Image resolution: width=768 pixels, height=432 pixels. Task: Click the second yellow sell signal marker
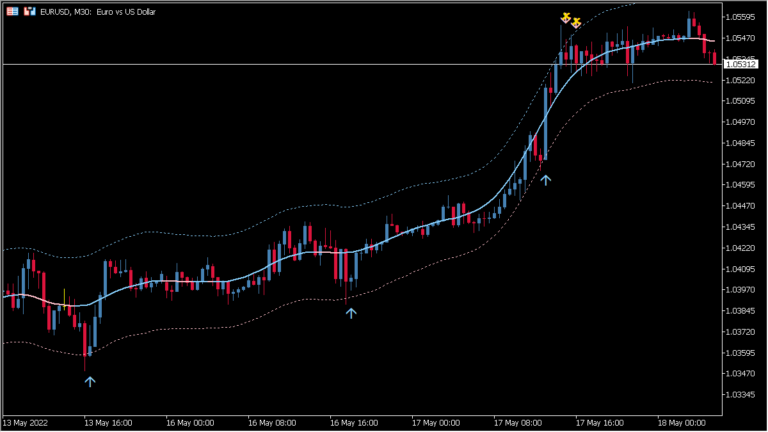576,23
